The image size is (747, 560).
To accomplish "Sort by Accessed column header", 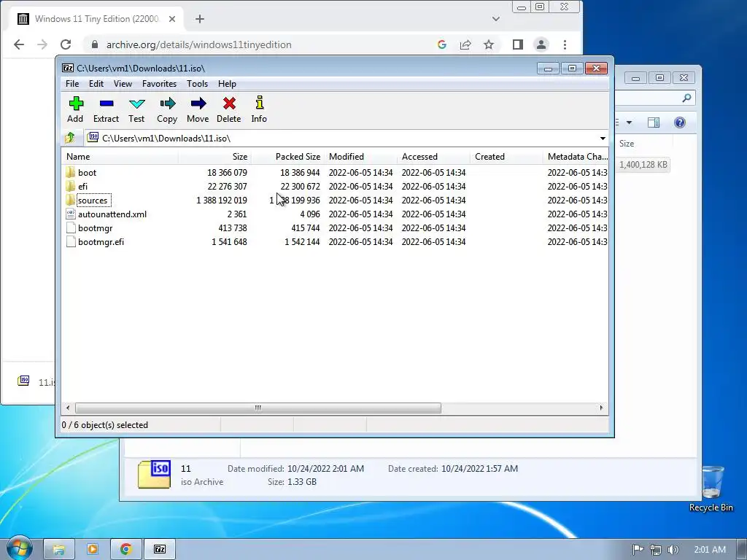I will [x=433, y=157].
